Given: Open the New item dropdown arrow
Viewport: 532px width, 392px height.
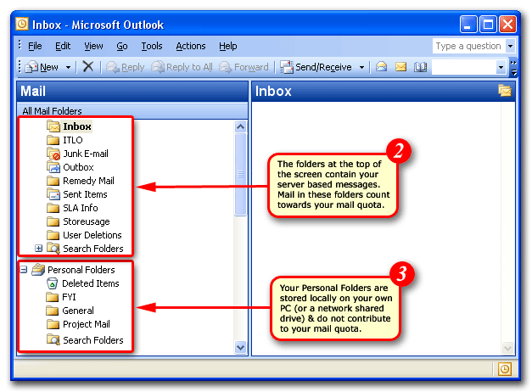Looking at the screenshot, I should point(69,67).
